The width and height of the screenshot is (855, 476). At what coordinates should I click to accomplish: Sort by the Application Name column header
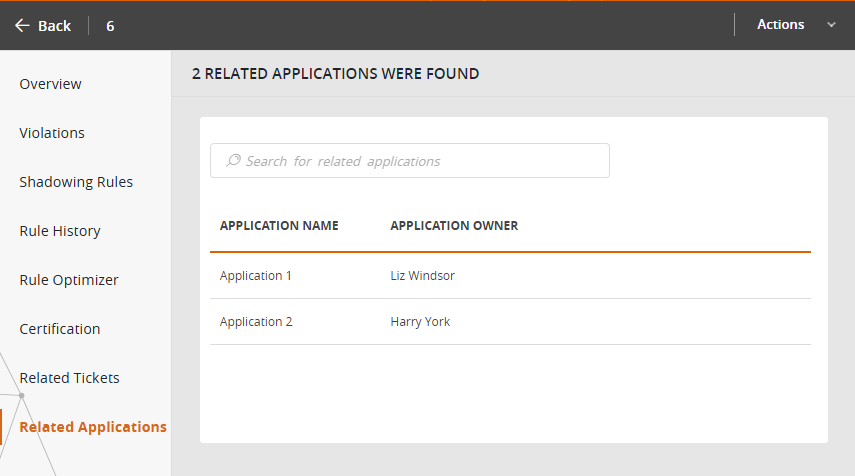pos(279,226)
